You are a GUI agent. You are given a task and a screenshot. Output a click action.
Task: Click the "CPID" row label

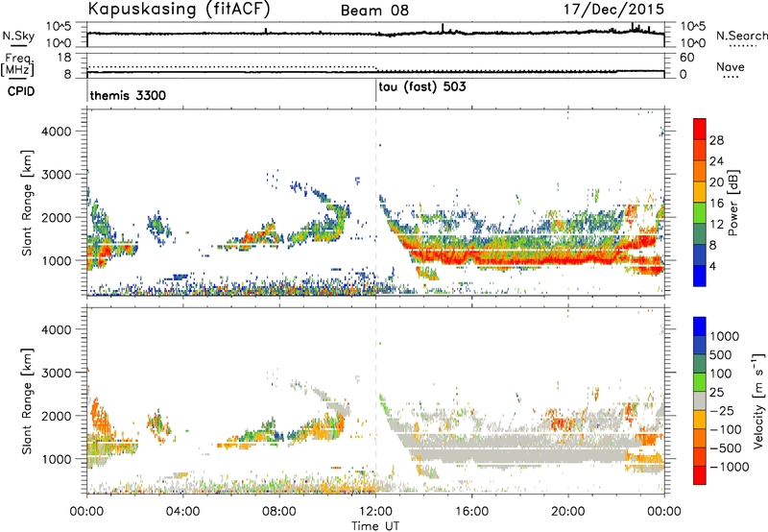click(x=21, y=91)
